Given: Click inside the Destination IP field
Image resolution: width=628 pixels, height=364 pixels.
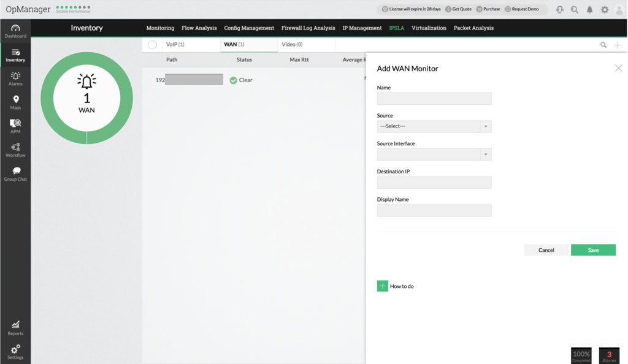Looking at the screenshot, I should 434,183.
